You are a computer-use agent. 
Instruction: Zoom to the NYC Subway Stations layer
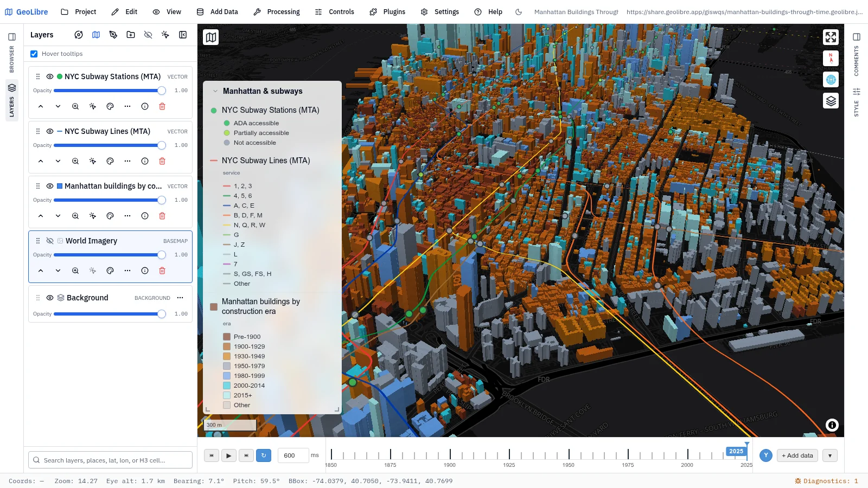coord(75,106)
